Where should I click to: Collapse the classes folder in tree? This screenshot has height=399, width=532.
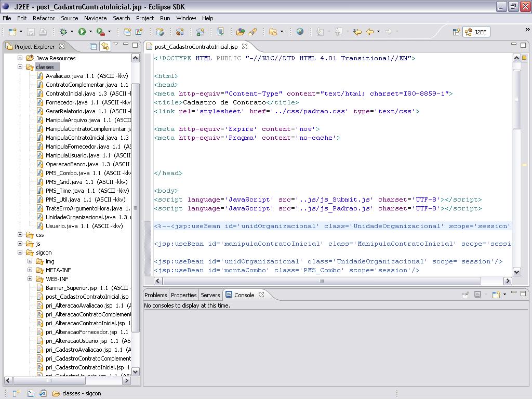click(20, 67)
